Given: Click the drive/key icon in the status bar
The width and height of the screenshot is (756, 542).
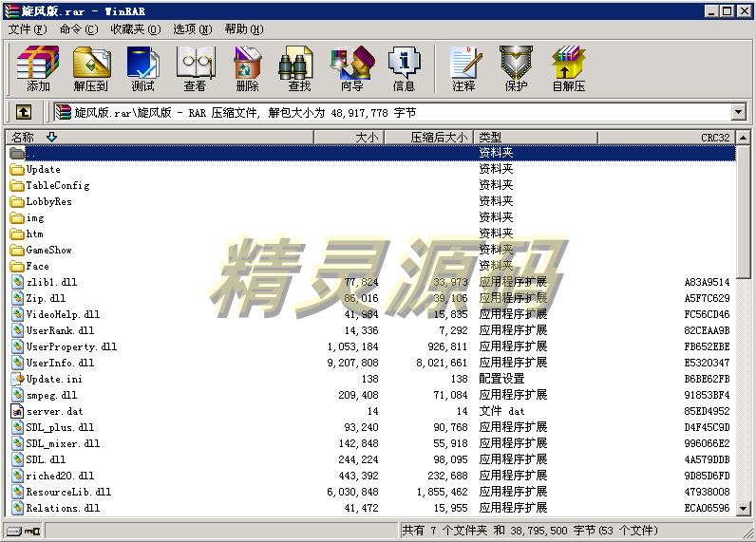Looking at the screenshot, I should click(23, 531).
